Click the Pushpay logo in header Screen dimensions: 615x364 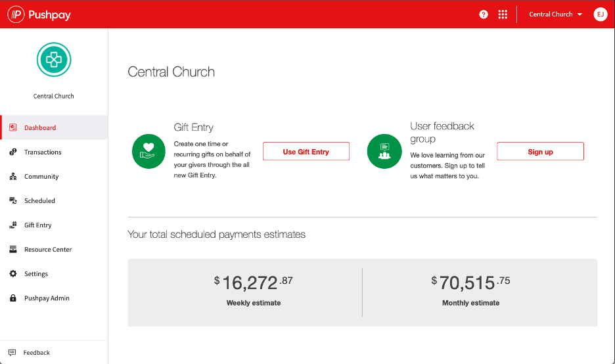point(39,14)
